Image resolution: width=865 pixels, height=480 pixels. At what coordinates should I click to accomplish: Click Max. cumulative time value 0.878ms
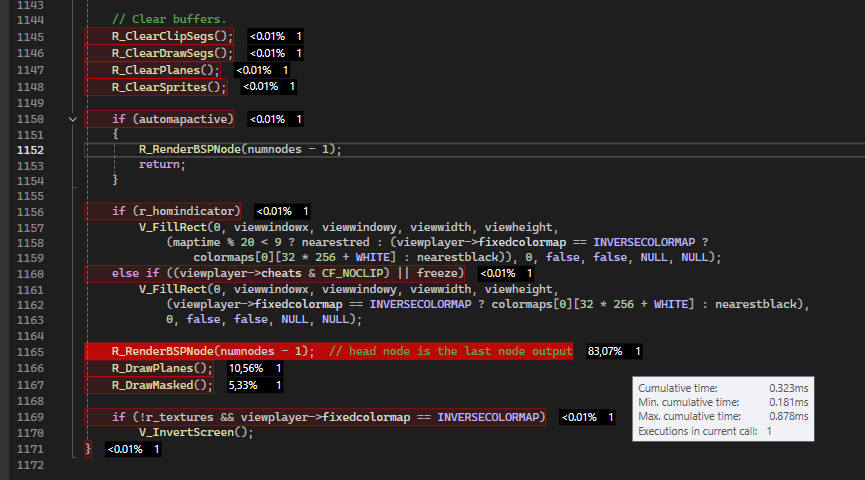click(790, 416)
